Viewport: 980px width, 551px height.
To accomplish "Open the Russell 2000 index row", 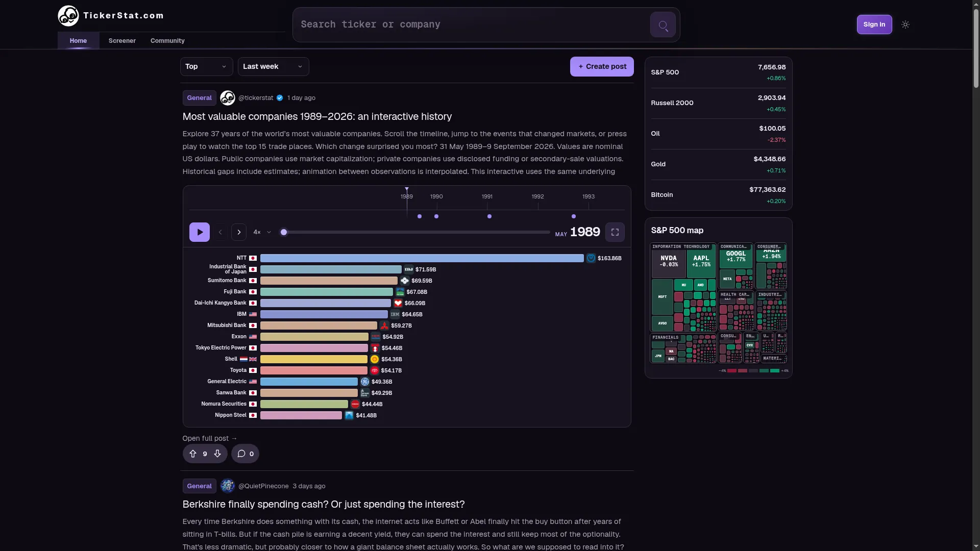I will click(718, 103).
